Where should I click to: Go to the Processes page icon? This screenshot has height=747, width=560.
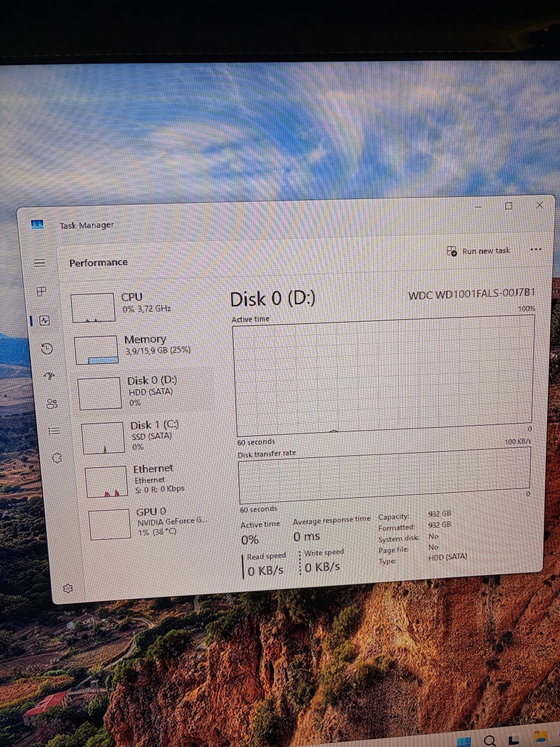(41, 291)
